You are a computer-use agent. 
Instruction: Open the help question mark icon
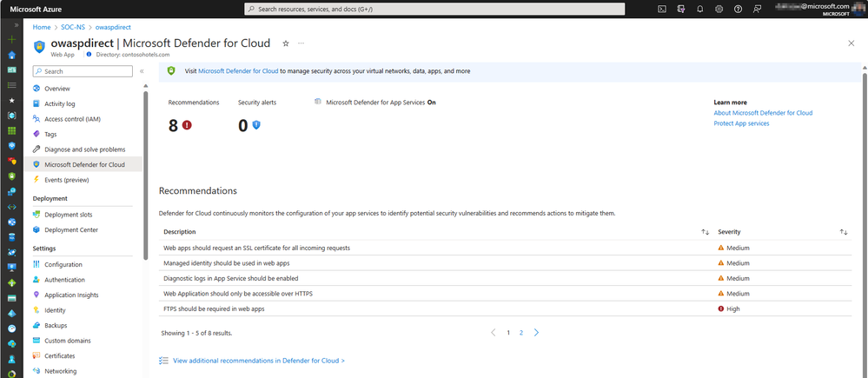click(738, 9)
